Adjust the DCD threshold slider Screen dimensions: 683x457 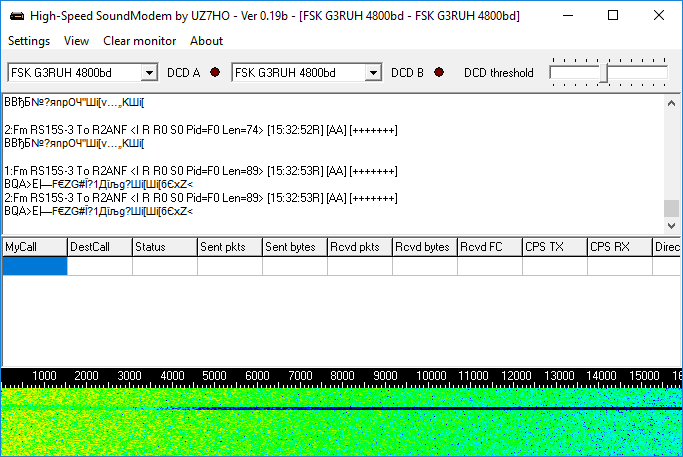point(603,73)
